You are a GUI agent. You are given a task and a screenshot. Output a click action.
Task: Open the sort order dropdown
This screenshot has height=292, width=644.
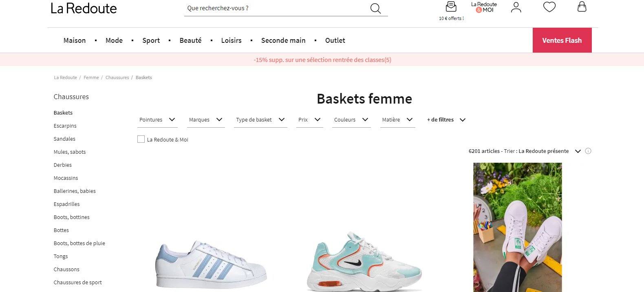578,151
